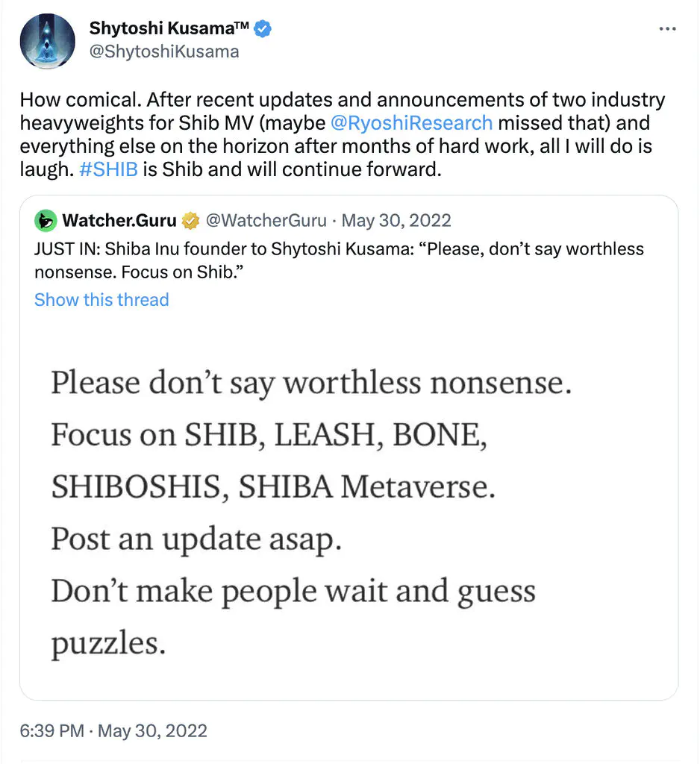The image size is (700, 764).
Task: Click the 'puzzles.' line in the quoted image
Action: pos(108,644)
